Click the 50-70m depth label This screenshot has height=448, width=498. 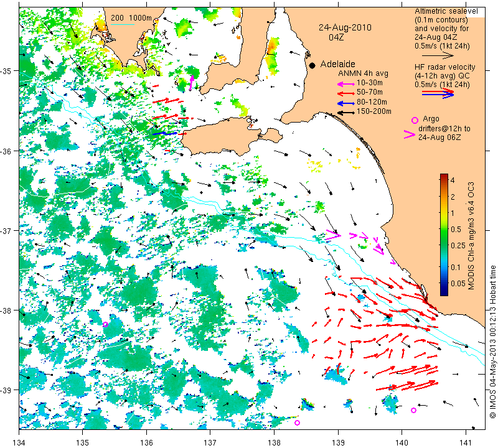(x=370, y=92)
